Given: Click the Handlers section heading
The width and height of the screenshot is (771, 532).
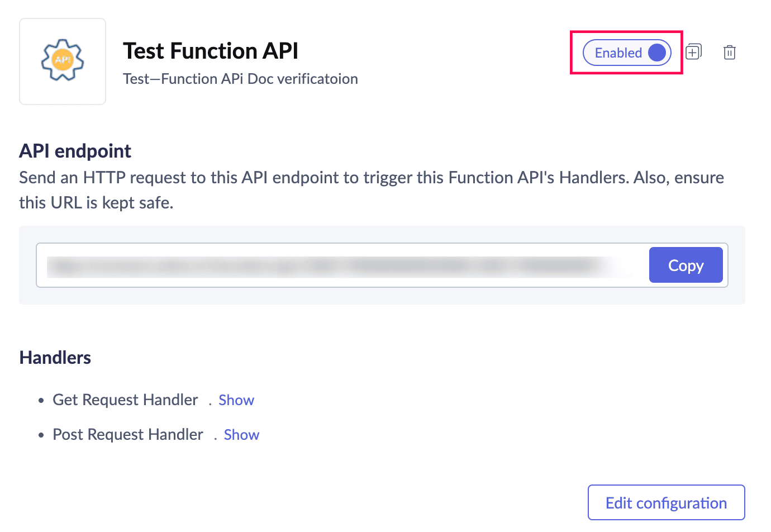Looking at the screenshot, I should [55, 358].
